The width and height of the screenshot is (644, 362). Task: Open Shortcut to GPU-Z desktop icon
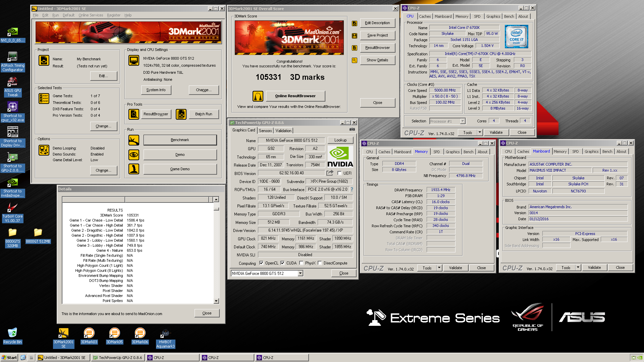click(x=12, y=162)
